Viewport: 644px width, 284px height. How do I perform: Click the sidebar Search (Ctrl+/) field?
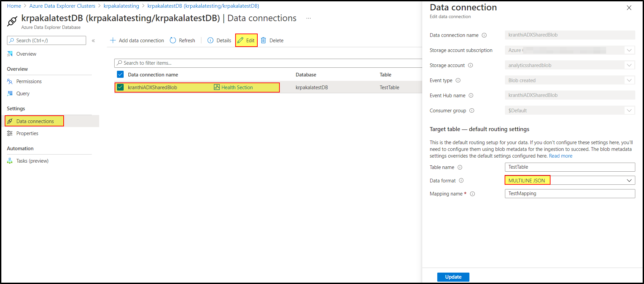[x=47, y=41]
